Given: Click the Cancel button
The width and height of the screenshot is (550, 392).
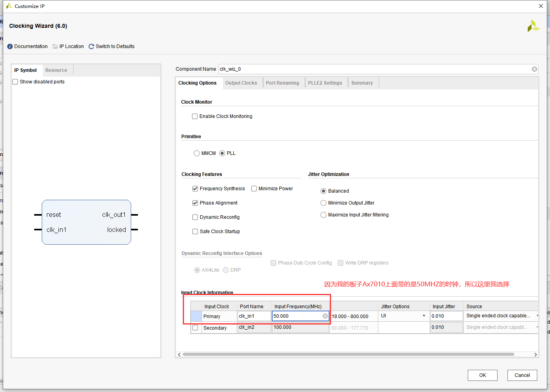Looking at the screenshot, I should coord(522,375).
